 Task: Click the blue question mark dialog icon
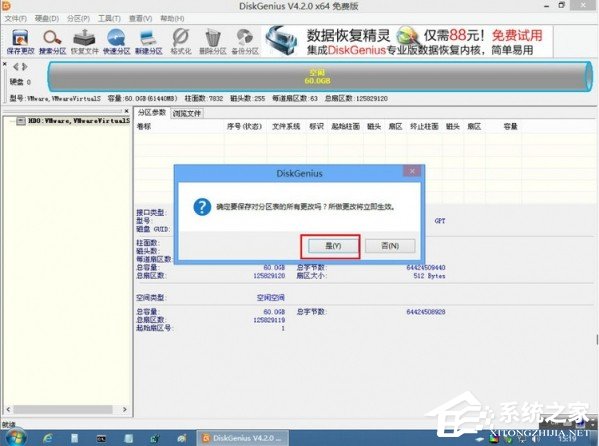202,207
